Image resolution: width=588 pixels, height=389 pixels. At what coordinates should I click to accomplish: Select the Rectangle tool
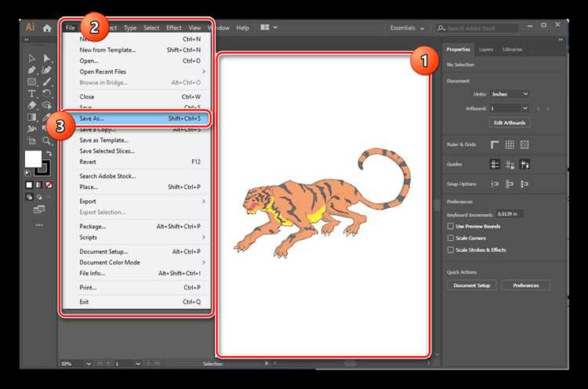tap(32, 82)
